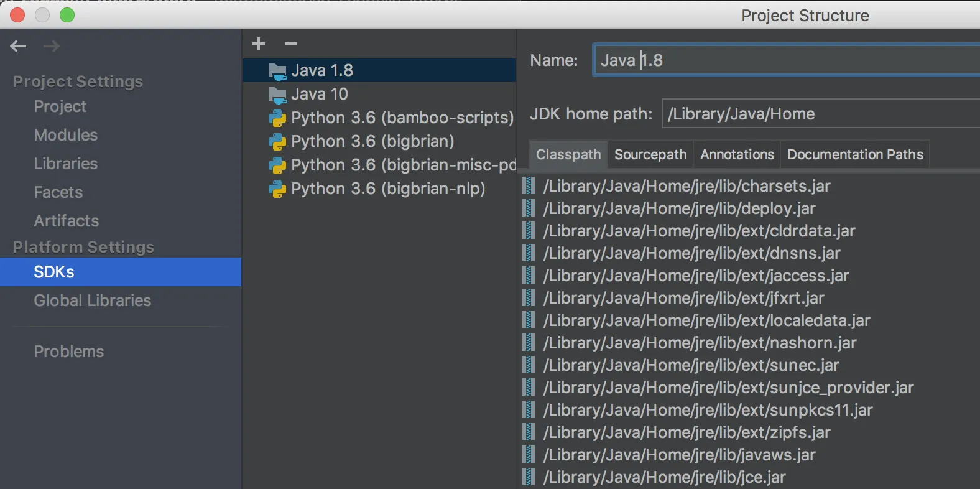Click the jar icon beside jce.jar
The height and width of the screenshot is (489, 980).
pyautogui.click(x=529, y=477)
